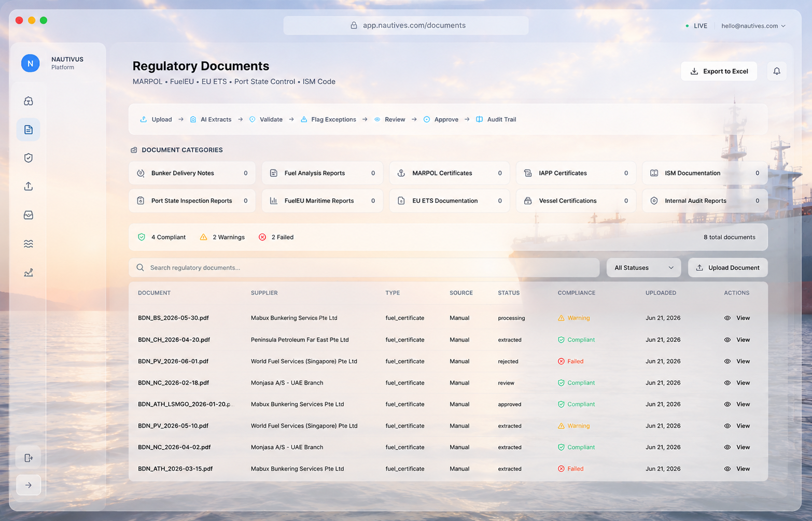Screen dimensions: 812x521
Task: Click ISM Documentation book icon
Action: (x=654, y=173)
